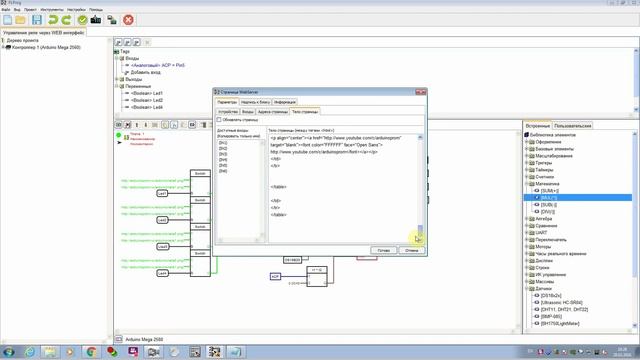Expand the Таймеры folder in library
This screenshot has width=640, height=360.
click(x=527, y=170)
